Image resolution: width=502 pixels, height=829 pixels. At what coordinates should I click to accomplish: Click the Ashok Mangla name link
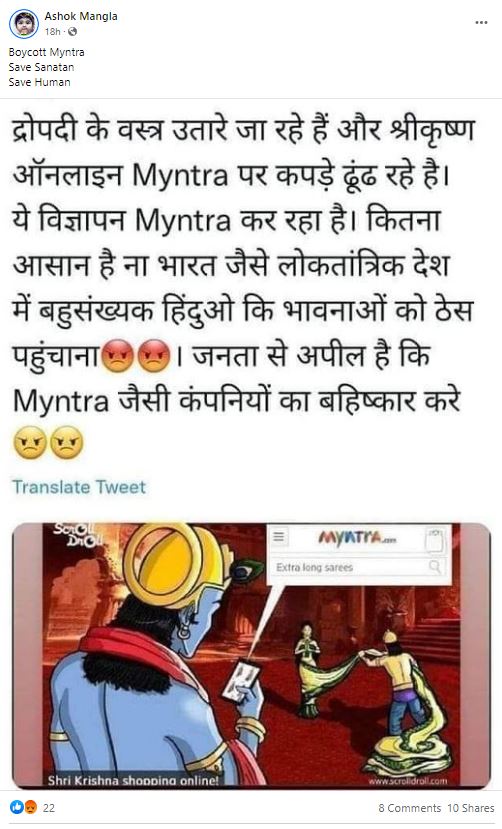(x=81, y=16)
